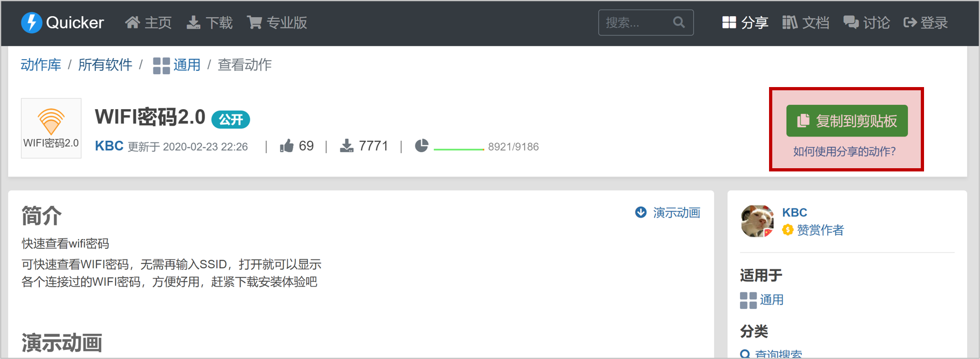
Task: Open the 分享 share grid menu
Action: pos(745,23)
